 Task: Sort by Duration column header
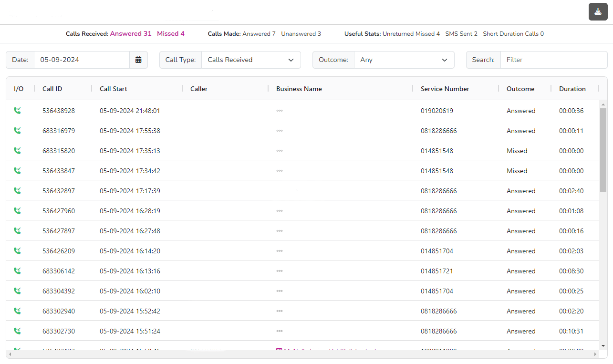pos(572,89)
